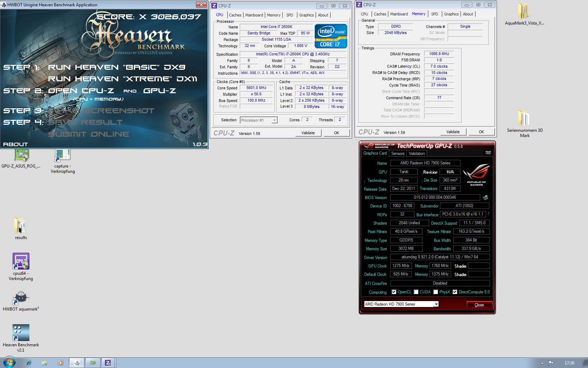
Task: Open Internet Explorer from the taskbar
Action: pyautogui.click(x=28, y=363)
